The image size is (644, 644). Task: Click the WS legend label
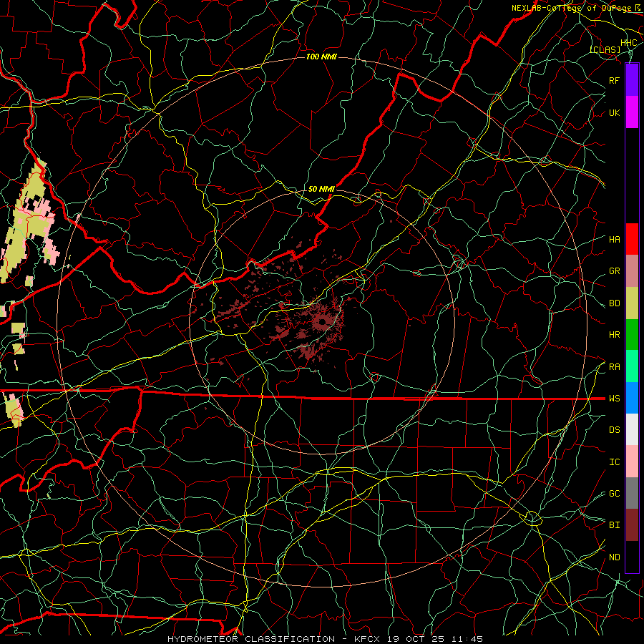tap(615, 399)
